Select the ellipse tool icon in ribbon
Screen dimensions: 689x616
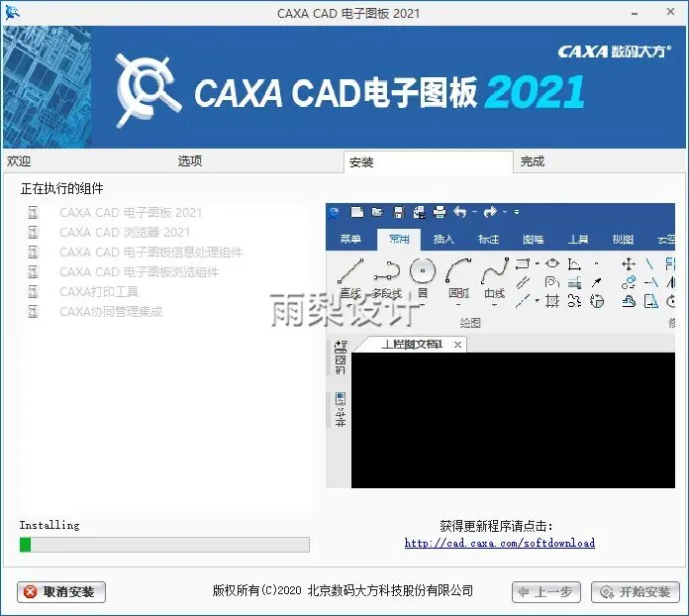tap(552, 263)
